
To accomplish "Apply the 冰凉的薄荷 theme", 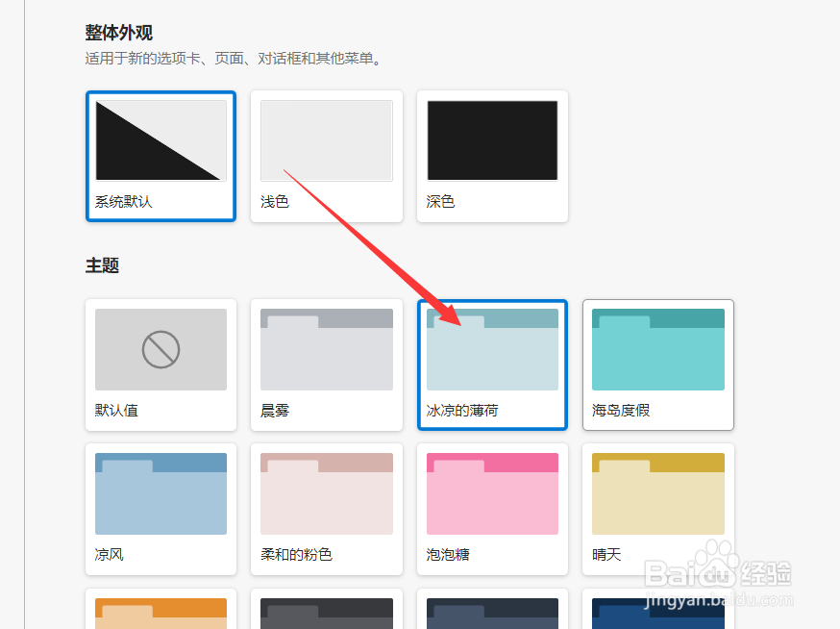I will pyautogui.click(x=492, y=365).
